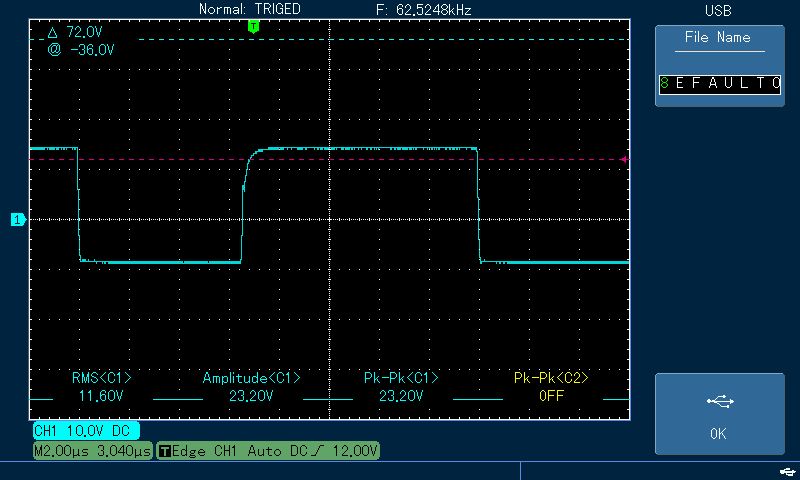Click the Normal TRIGED status indicator
Screen dimensions: 800x480
tap(249, 9)
